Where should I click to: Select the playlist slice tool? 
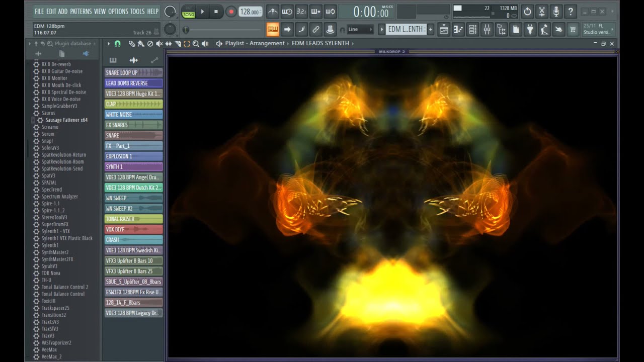pyautogui.click(x=178, y=44)
